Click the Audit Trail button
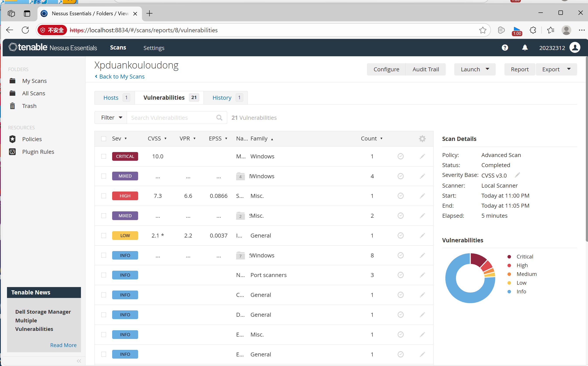The image size is (588, 366). click(425, 69)
